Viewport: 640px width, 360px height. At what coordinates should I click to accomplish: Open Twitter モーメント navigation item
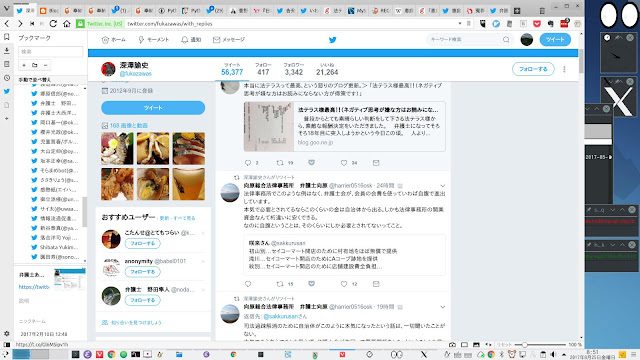pos(153,40)
